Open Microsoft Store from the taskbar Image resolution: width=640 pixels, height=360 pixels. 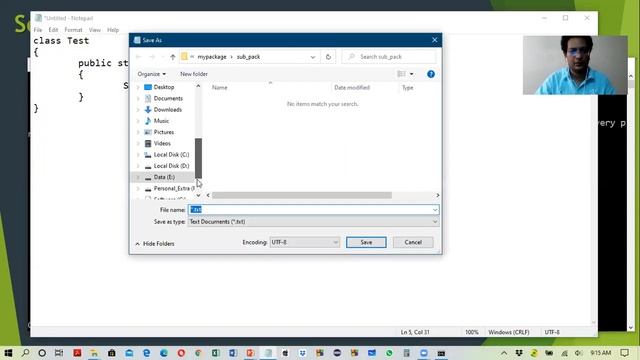(x=111, y=353)
